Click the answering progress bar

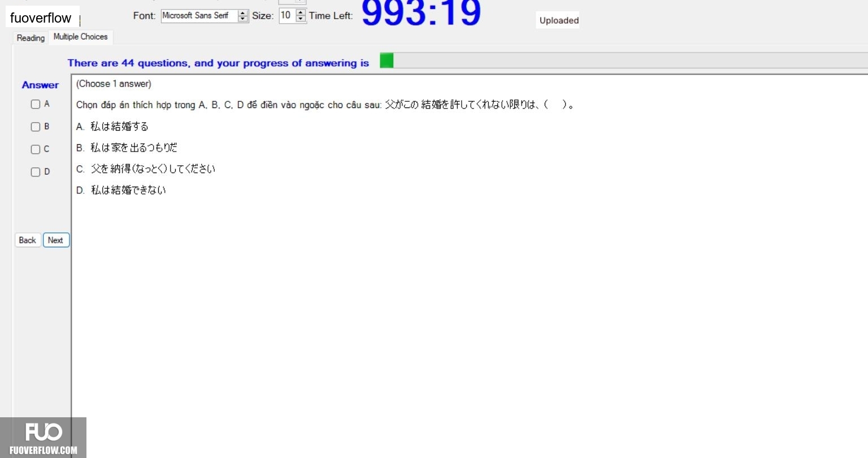[624, 61]
